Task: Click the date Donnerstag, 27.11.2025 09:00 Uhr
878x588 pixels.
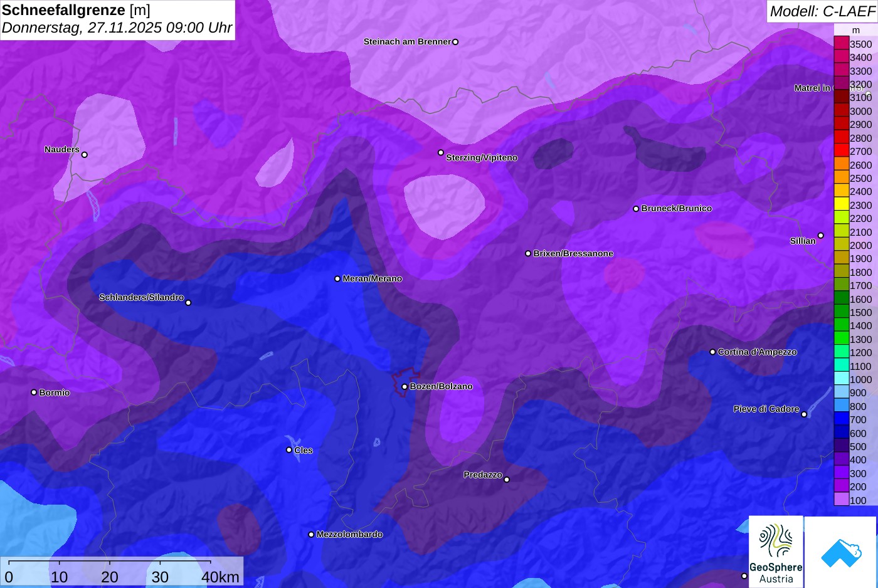Action: [x=117, y=28]
